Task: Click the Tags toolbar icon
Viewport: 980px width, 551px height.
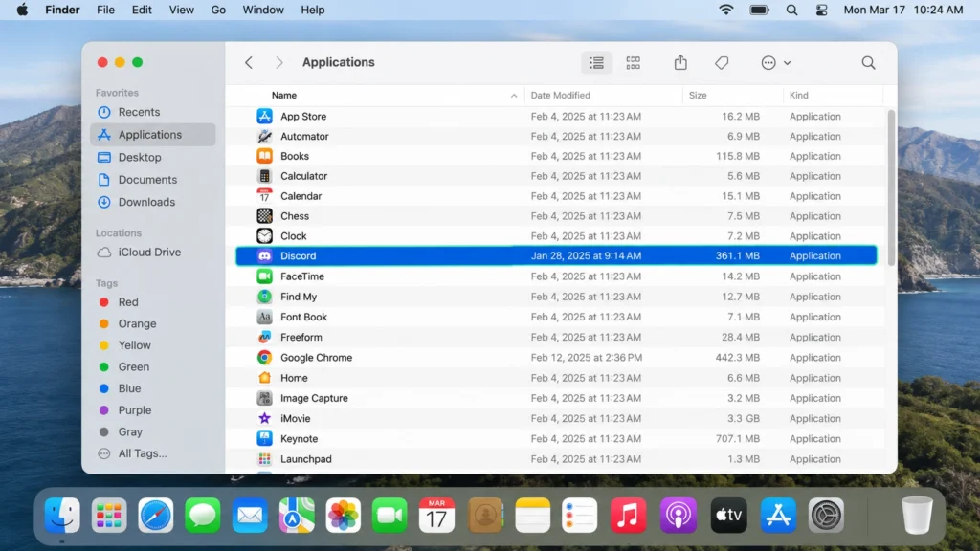Action: click(722, 62)
